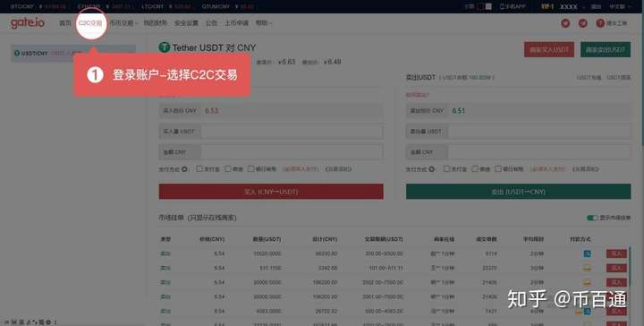Click the 买入 button in the 22370 orders row

pos(616,268)
